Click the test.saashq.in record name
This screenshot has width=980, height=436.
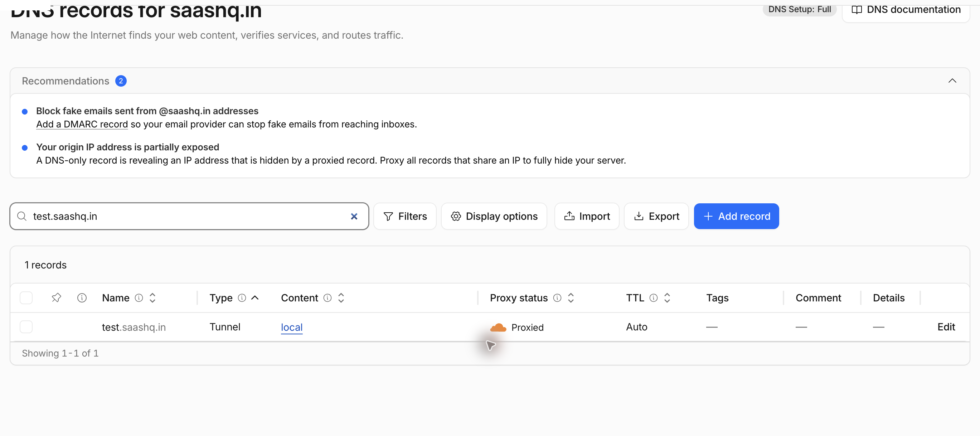[134, 327]
